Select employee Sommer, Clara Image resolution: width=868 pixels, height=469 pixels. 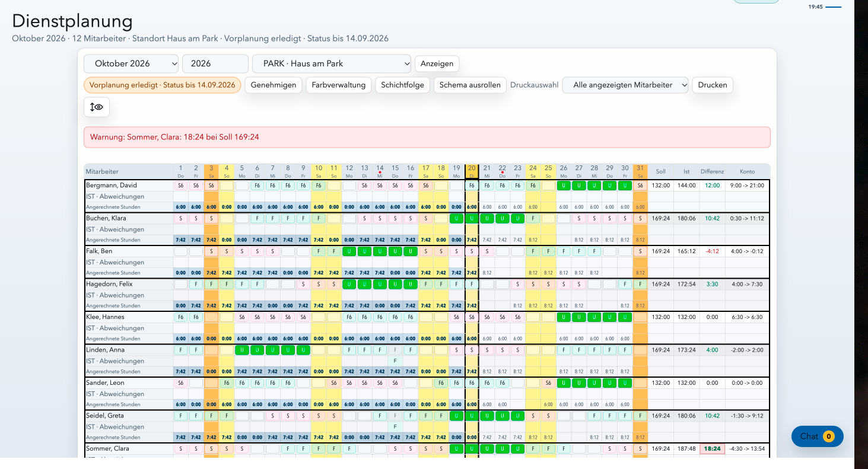[x=107, y=449]
